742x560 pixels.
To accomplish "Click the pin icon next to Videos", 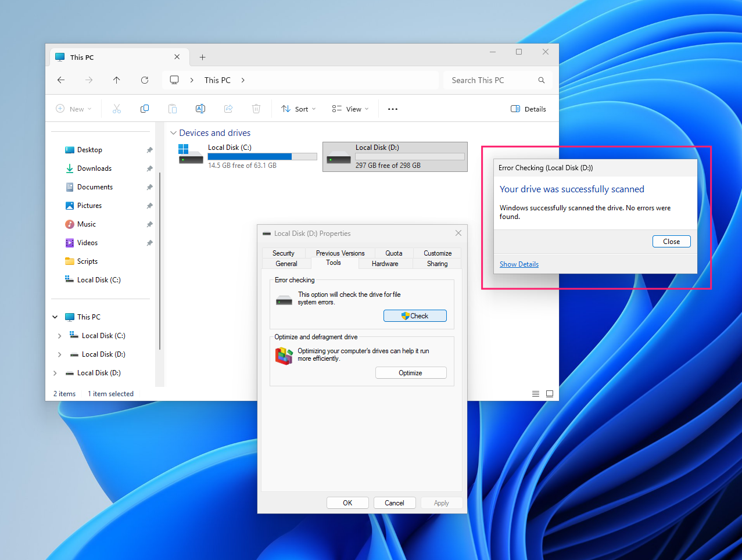I will 149,243.
